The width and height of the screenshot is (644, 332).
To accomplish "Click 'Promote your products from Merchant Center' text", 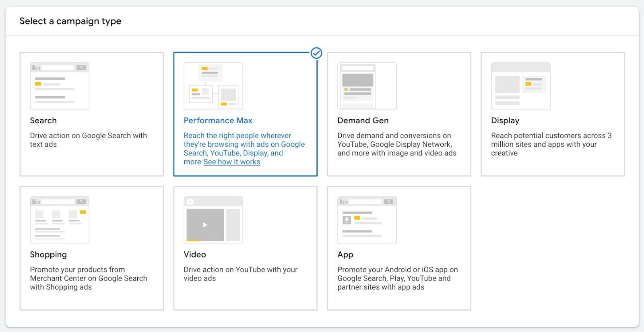I will pyautogui.click(x=89, y=278).
